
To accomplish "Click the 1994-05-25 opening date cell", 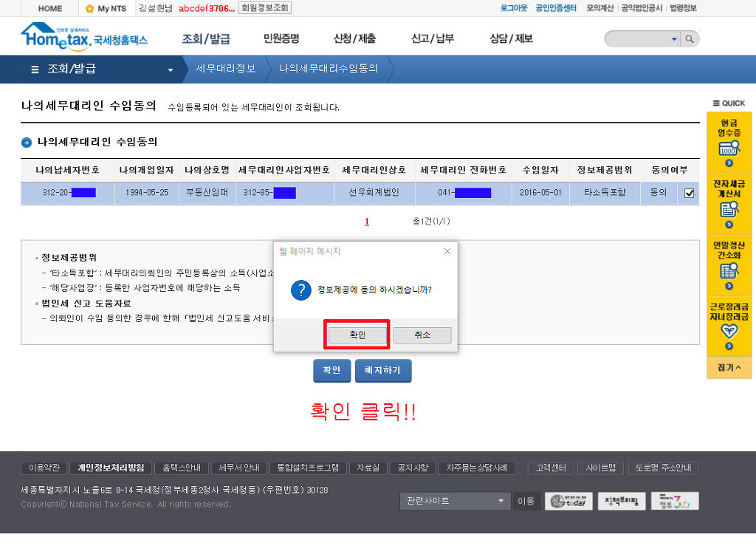I will pos(147,192).
